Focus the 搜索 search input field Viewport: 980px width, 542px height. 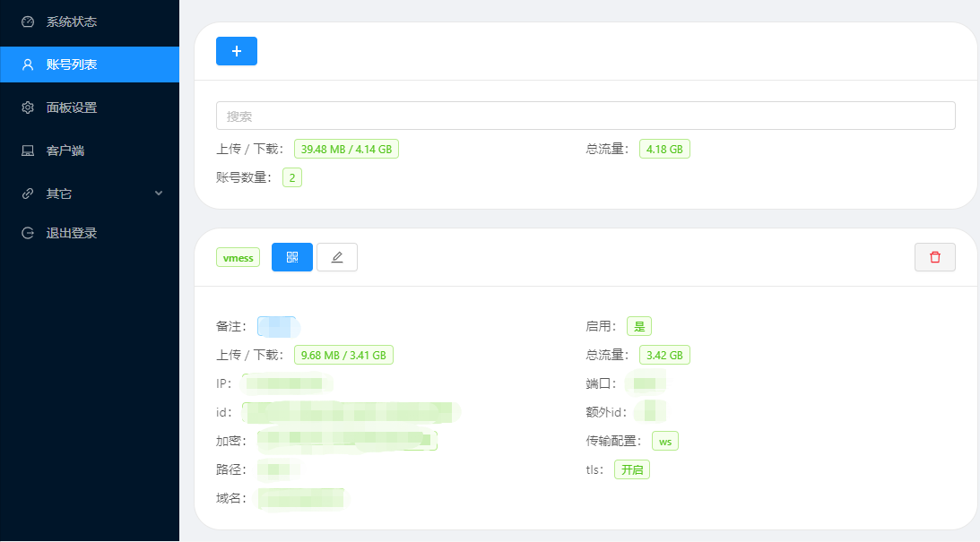(x=585, y=116)
